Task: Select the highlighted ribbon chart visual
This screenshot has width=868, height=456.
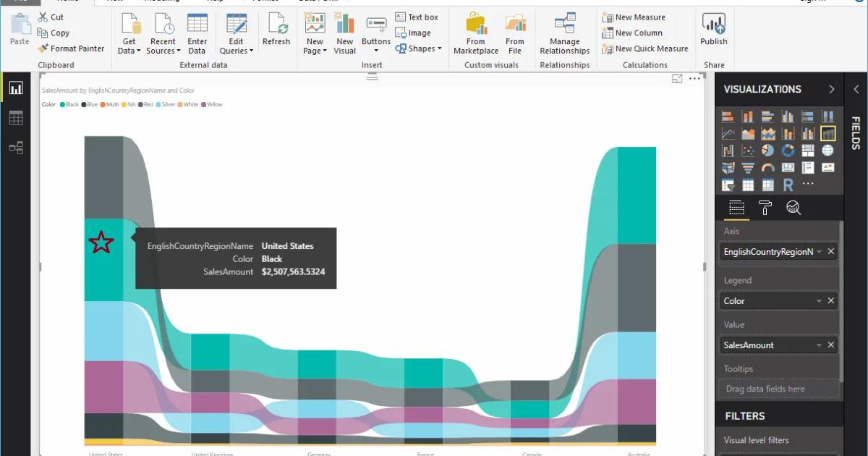Action: pyautogui.click(x=827, y=133)
